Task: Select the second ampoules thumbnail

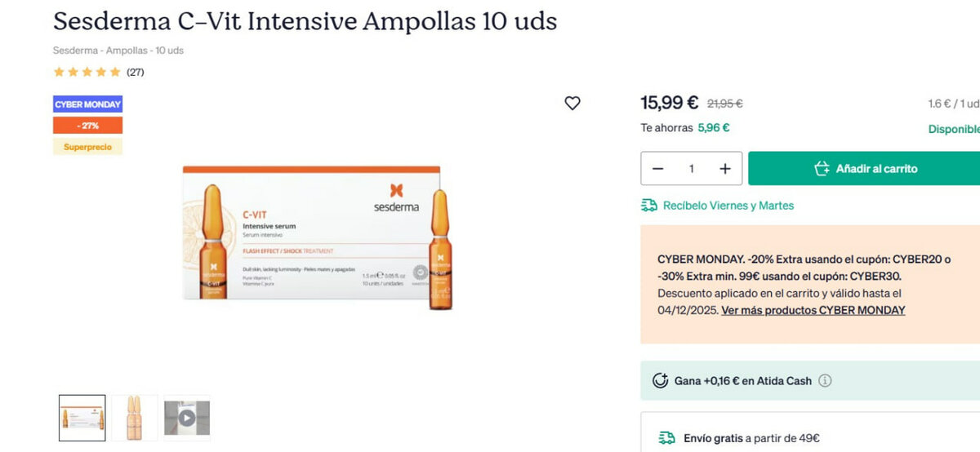Action: (x=135, y=418)
